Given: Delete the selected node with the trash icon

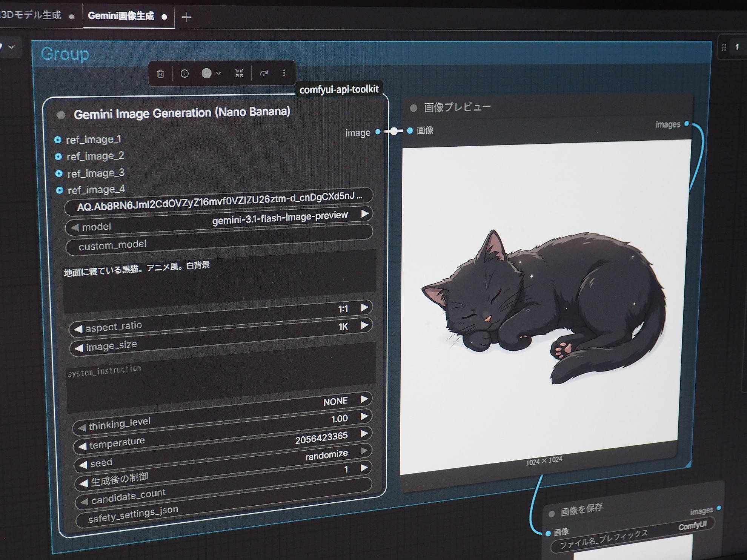Looking at the screenshot, I should click(x=161, y=74).
